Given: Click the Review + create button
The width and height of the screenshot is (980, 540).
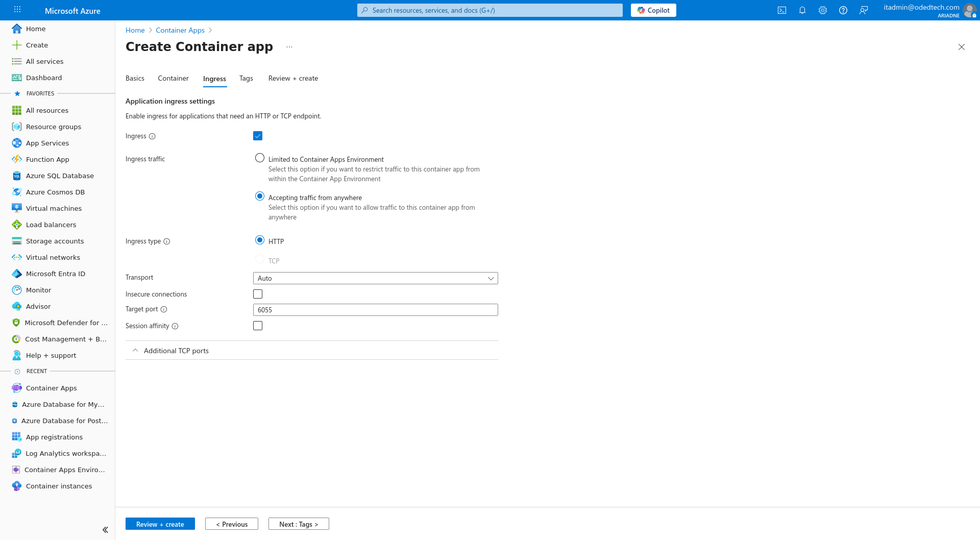Looking at the screenshot, I should pyautogui.click(x=160, y=524).
